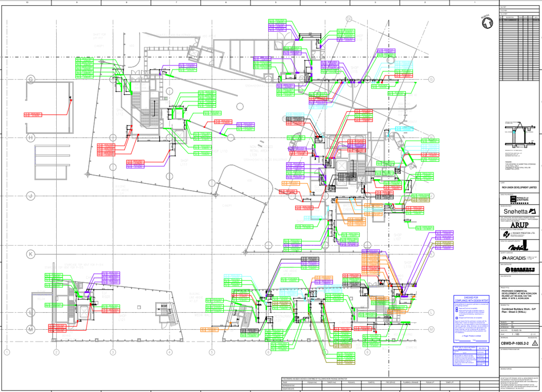Click the Ronald Lu & Partners logo
The width and height of the screenshot is (542, 392).
[x=519, y=200]
